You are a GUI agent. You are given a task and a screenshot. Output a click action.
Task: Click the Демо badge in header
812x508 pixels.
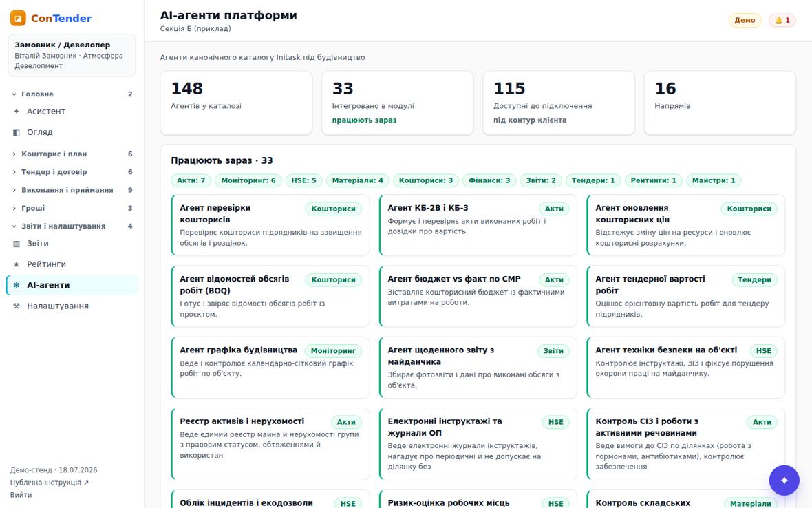pos(745,20)
